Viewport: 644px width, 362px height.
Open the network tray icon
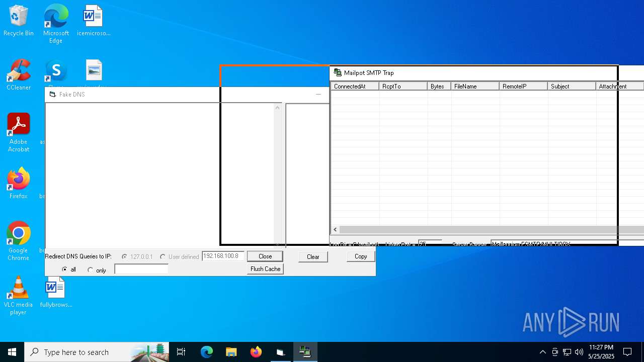tap(567, 352)
